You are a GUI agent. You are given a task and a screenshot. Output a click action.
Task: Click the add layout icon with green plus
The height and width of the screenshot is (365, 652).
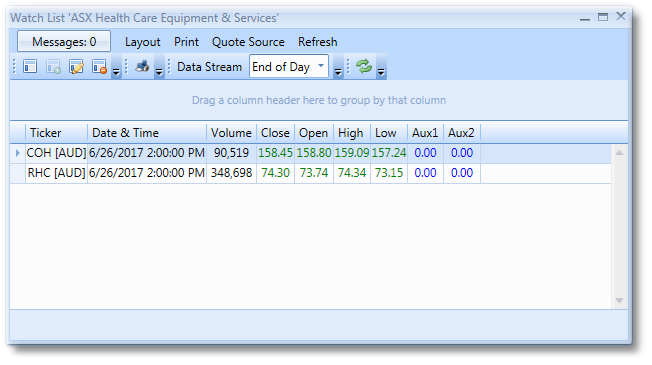(x=53, y=67)
